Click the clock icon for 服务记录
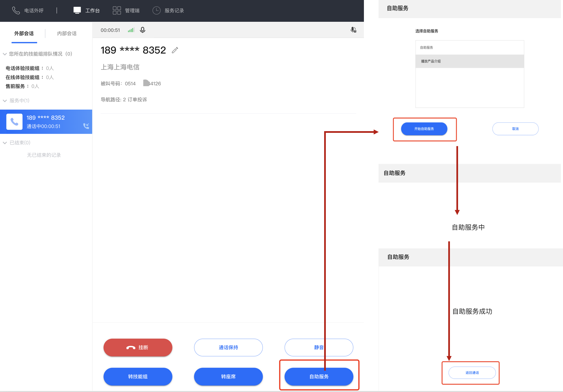The height and width of the screenshot is (392, 563). click(x=156, y=11)
